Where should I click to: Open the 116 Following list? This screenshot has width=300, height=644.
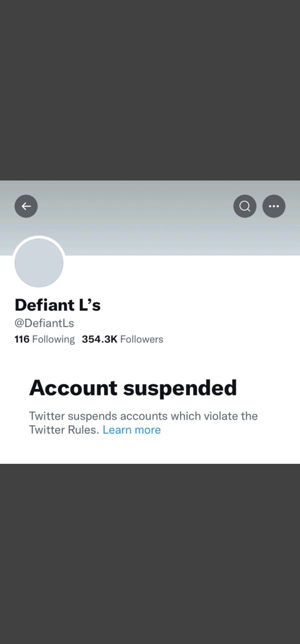pos(45,339)
